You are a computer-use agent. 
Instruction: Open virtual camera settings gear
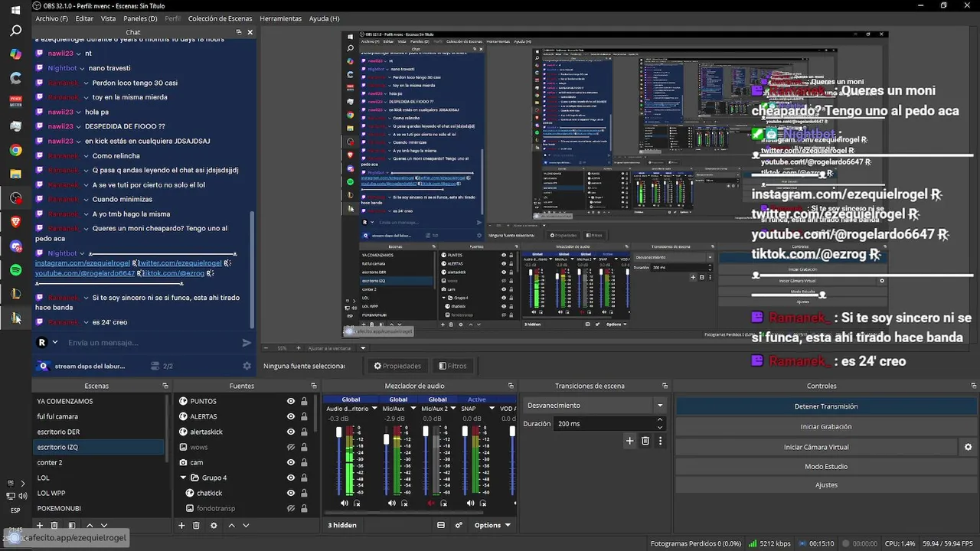(x=968, y=447)
